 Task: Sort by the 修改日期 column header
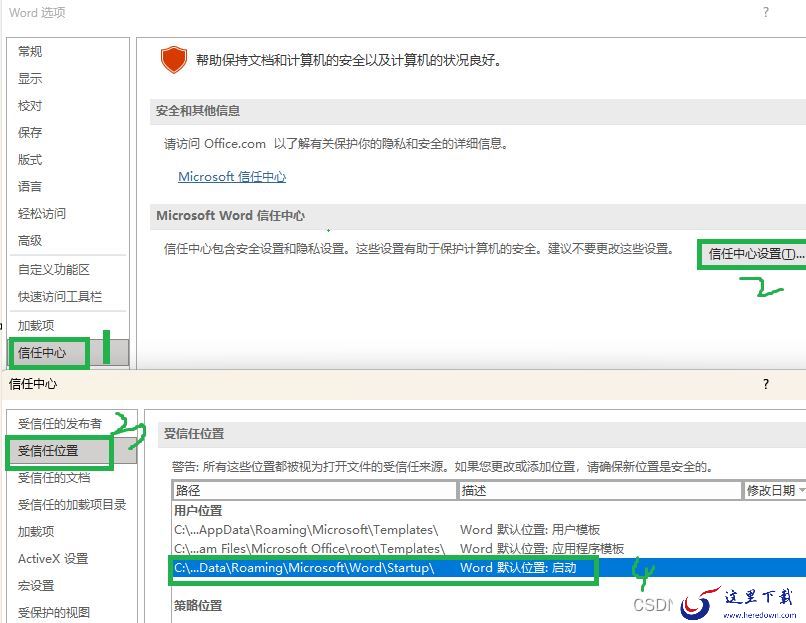[774, 490]
